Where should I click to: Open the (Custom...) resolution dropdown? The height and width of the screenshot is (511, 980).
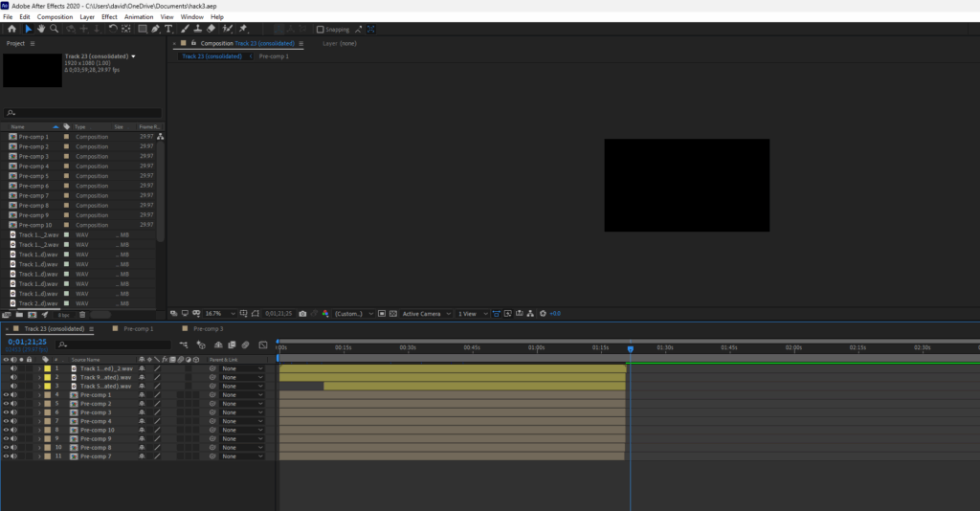pyautogui.click(x=354, y=314)
